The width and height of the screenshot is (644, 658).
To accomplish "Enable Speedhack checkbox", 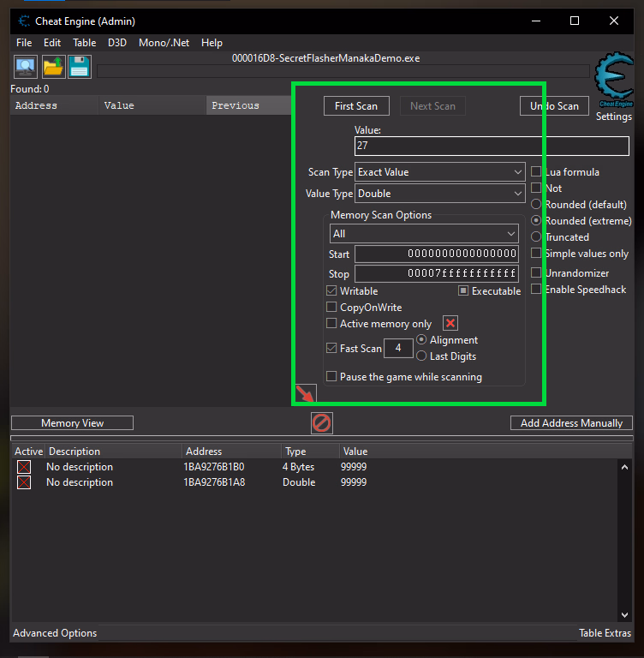I will click(536, 289).
